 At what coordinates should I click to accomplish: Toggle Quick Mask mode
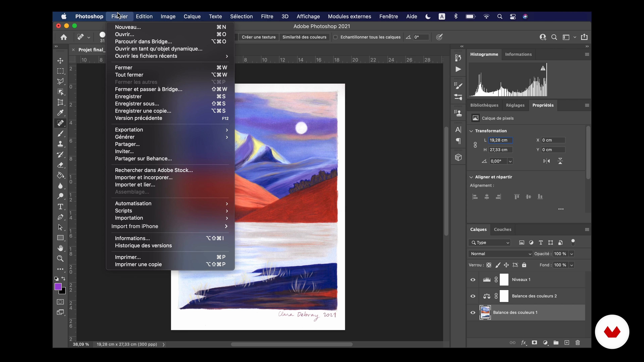coord(60,302)
